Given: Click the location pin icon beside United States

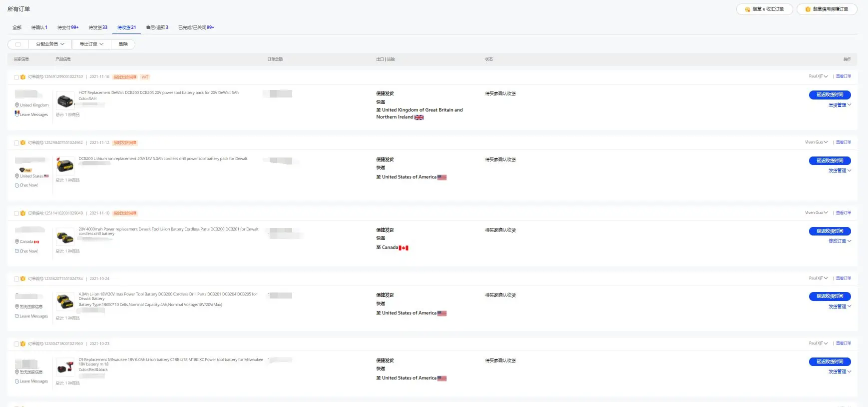Looking at the screenshot, I should [17, 176].
